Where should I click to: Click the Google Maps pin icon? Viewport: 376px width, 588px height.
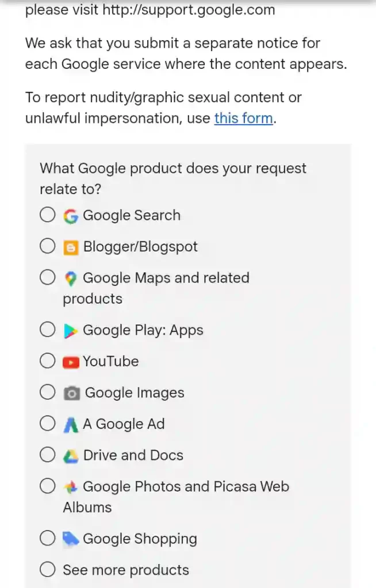coord(70,278)
